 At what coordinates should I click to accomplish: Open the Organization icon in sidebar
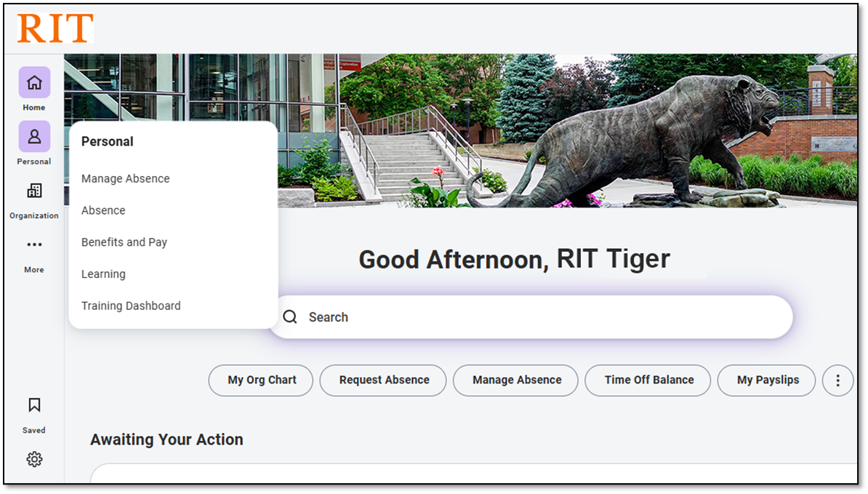tap(33, 191)
